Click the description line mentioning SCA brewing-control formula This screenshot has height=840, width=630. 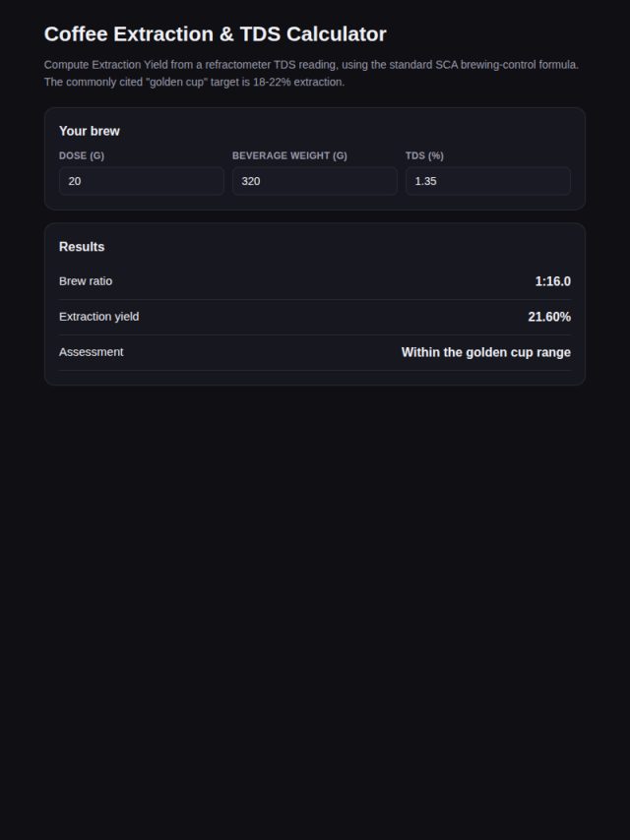coord(311,65)
